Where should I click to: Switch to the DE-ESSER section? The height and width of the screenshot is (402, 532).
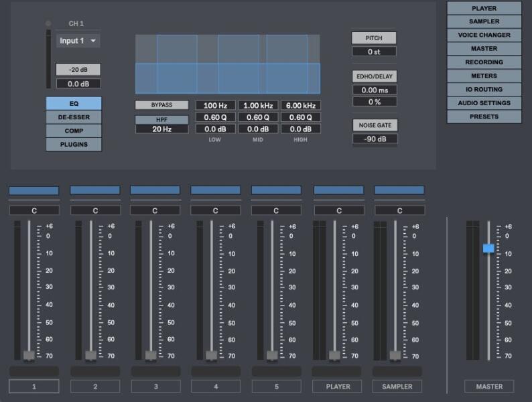[74, 117]
